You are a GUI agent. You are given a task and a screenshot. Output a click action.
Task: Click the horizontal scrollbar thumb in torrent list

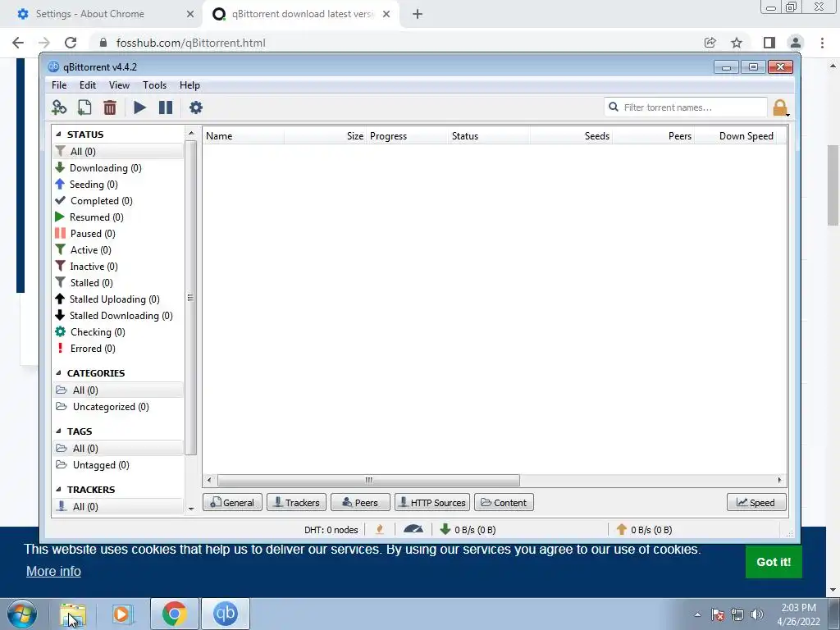(368, 480)
